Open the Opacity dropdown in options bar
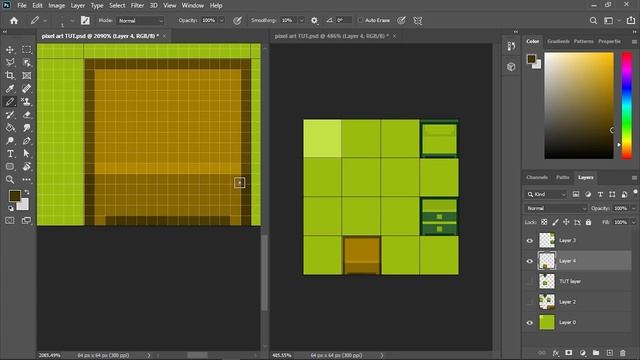This screenshot has height=360, width=640. tap(222, 20)
